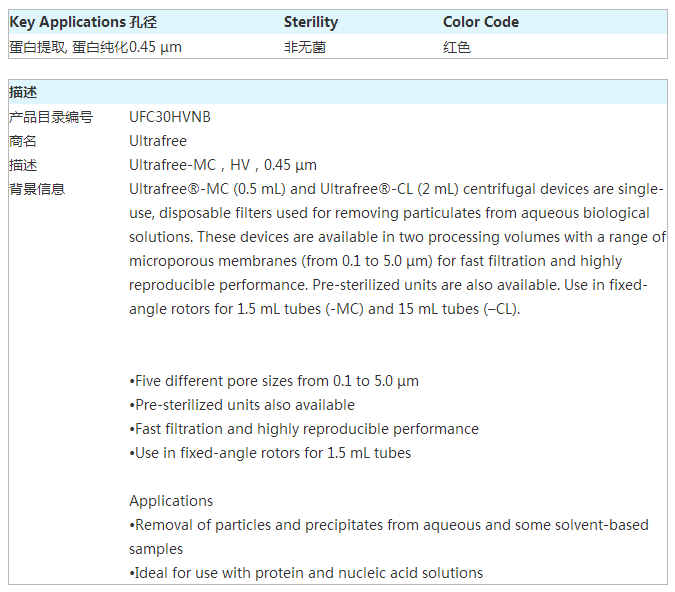Click the '商名' label
The height and width of the screenshot is (592, 675).
point(23,141)
